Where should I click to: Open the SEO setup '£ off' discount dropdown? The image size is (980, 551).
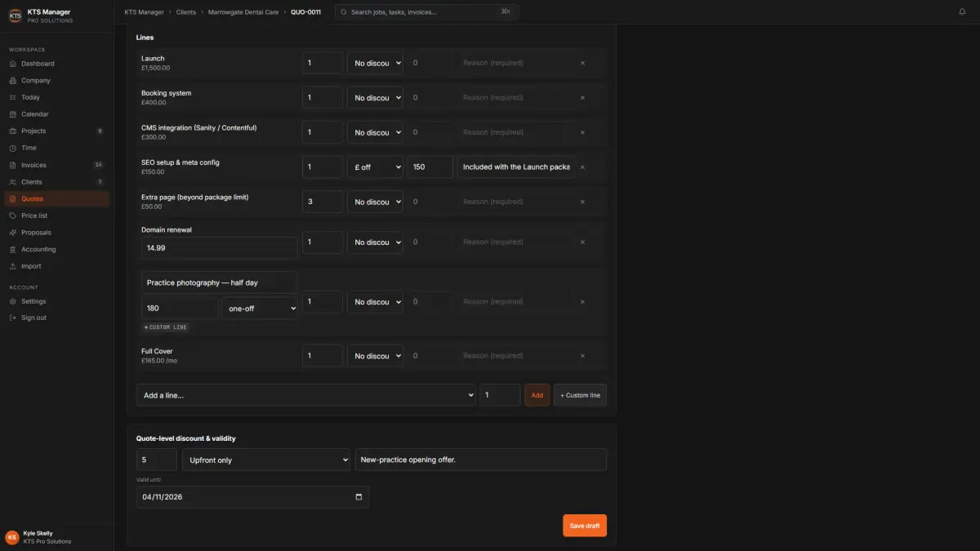pos(375,167)
